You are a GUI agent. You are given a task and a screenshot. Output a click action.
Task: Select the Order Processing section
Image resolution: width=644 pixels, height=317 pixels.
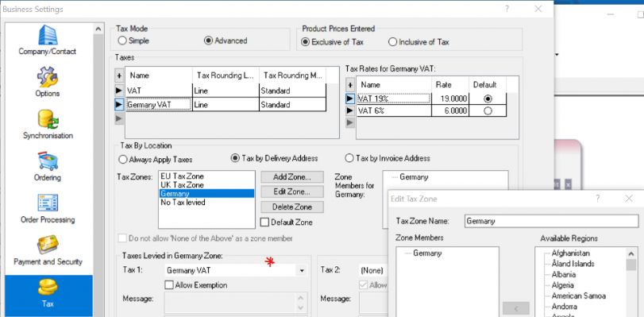(x=48, y=209)
